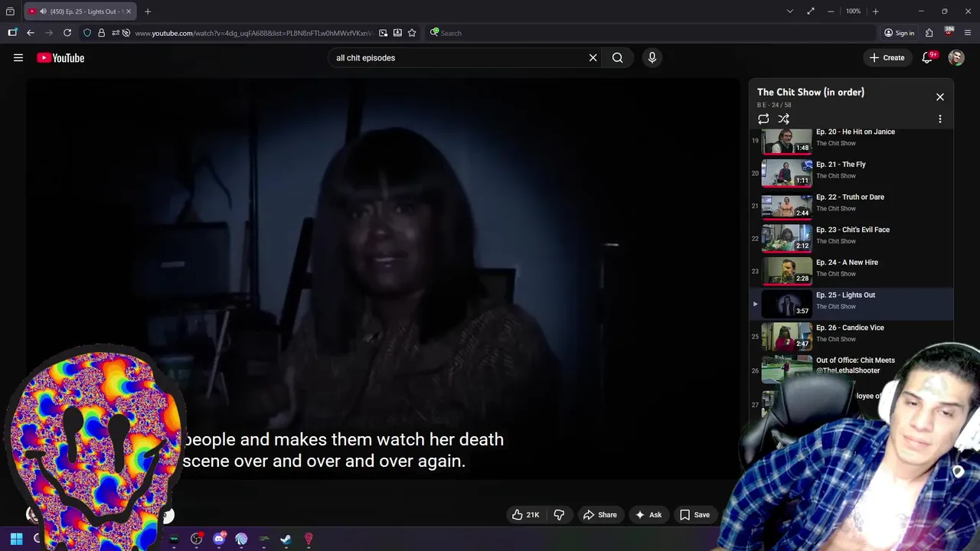980x551 pixels.
Task: Play Ep. 20 - He Hit on Janice
Action: [851, 141]
